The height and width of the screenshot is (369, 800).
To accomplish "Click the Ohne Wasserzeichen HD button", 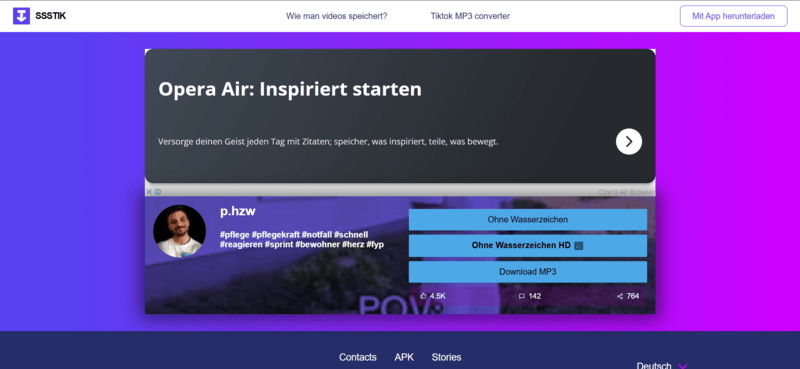I will click(x=528, y=245).
